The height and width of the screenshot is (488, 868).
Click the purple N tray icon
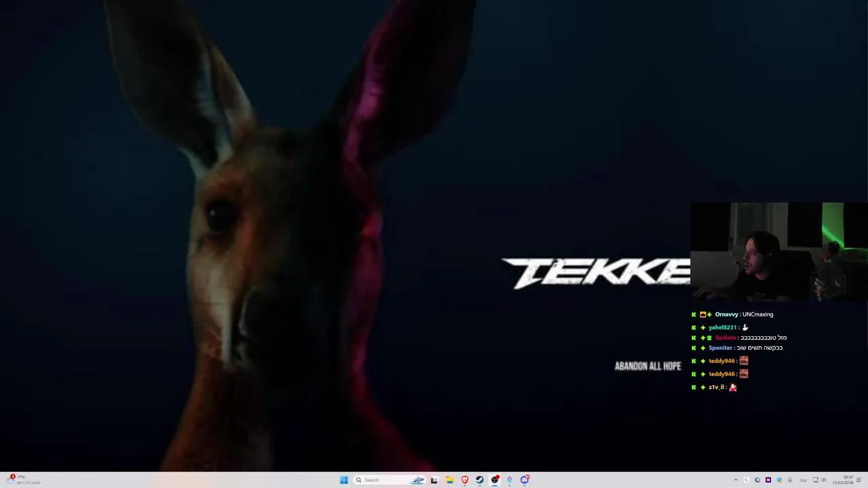(x=768, y=480)
